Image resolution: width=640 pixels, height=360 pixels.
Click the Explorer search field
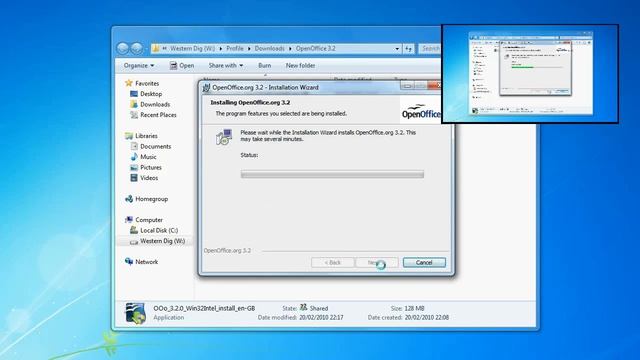pyautogui.click(x=430, y=49)
